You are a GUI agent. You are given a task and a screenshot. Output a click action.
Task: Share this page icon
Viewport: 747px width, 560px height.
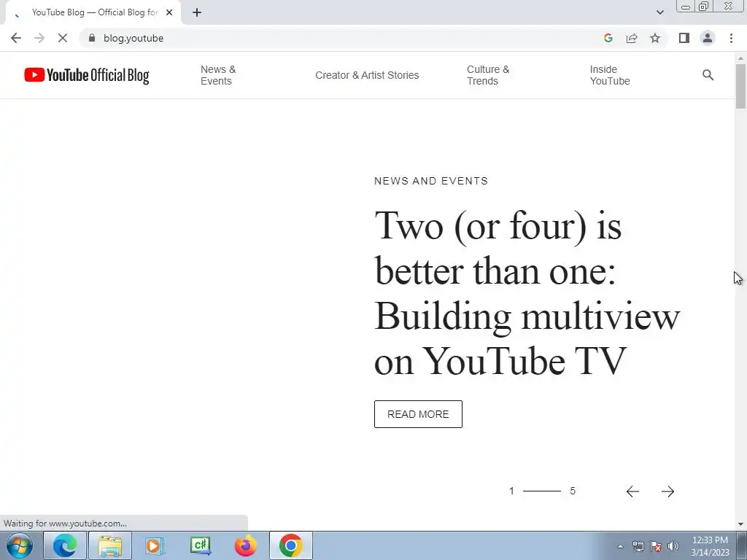point(632,38)
